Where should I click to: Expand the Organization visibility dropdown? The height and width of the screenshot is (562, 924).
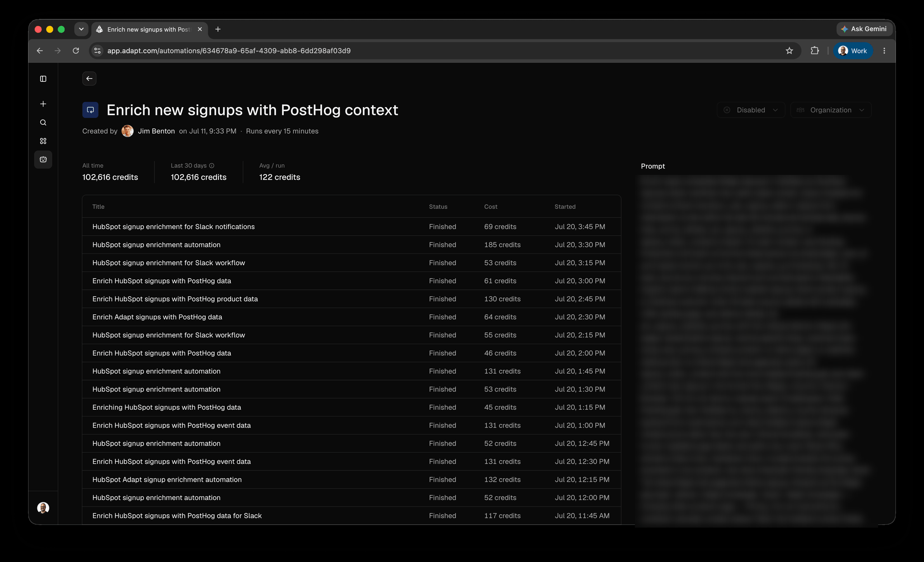point(831,110)
